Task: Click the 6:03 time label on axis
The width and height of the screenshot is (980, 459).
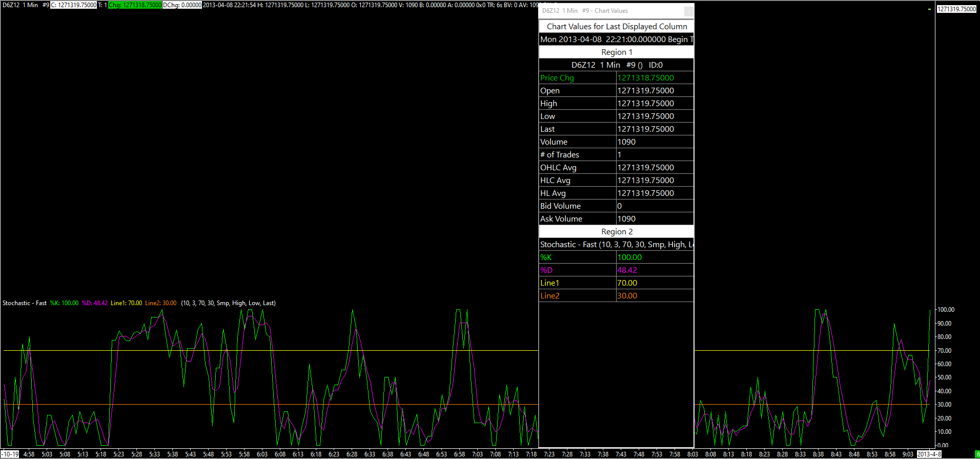Action: point(262,454)
